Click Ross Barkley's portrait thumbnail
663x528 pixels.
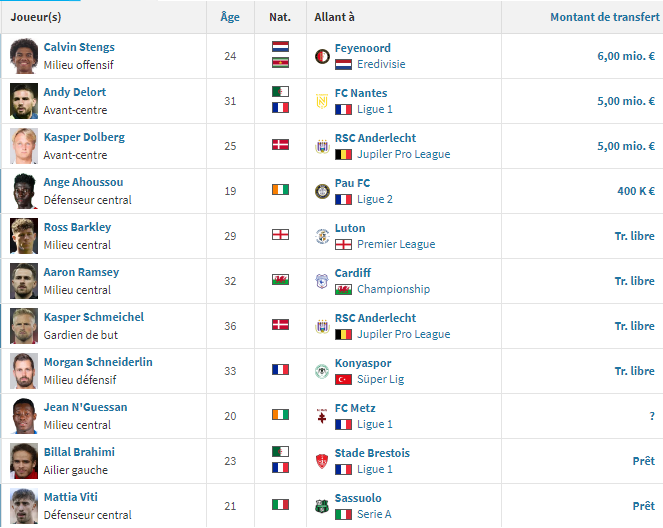(x=23, y=236)
